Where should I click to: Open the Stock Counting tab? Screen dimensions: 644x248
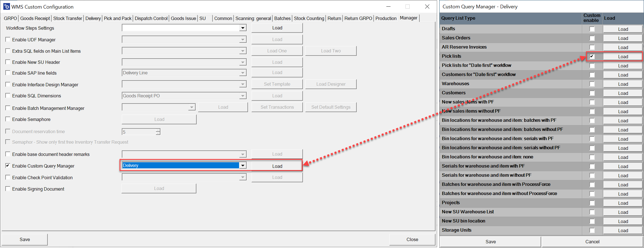coord(309,18)
